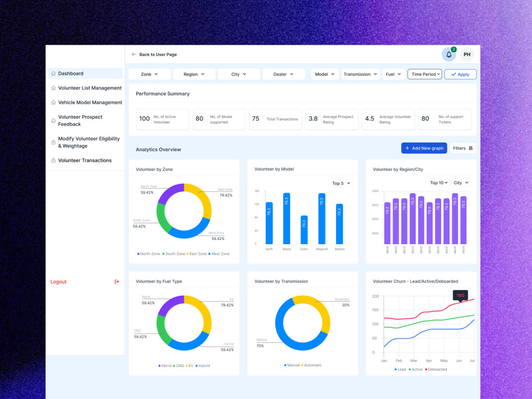Go to Volunteer List Management

(x=85, y=88)
